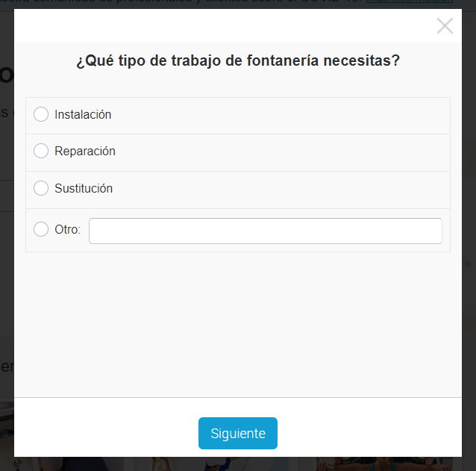Choose the Reparación radio option

point(41,151)
